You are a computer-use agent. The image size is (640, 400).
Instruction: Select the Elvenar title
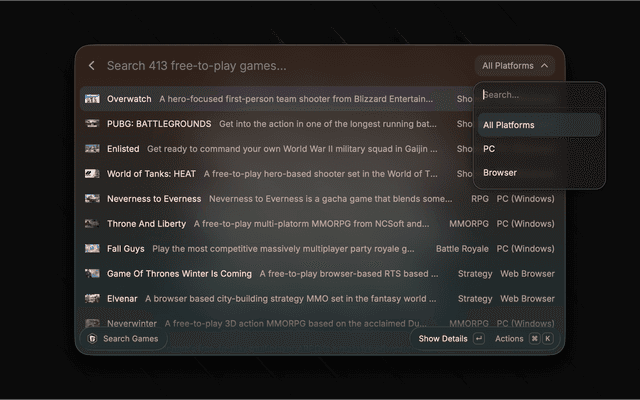(x=122, y=298)
